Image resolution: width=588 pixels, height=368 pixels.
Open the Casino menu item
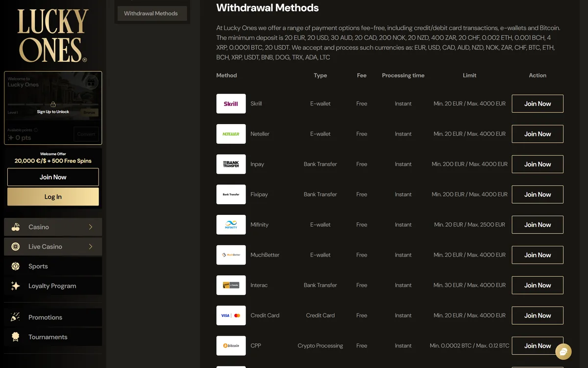pyautogui.click(x=53, y=227)
